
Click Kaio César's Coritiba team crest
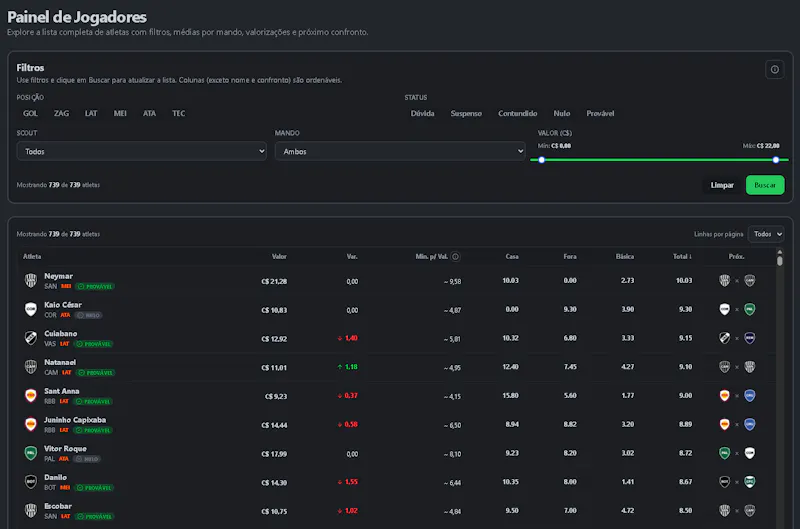(x=31, y=309)
